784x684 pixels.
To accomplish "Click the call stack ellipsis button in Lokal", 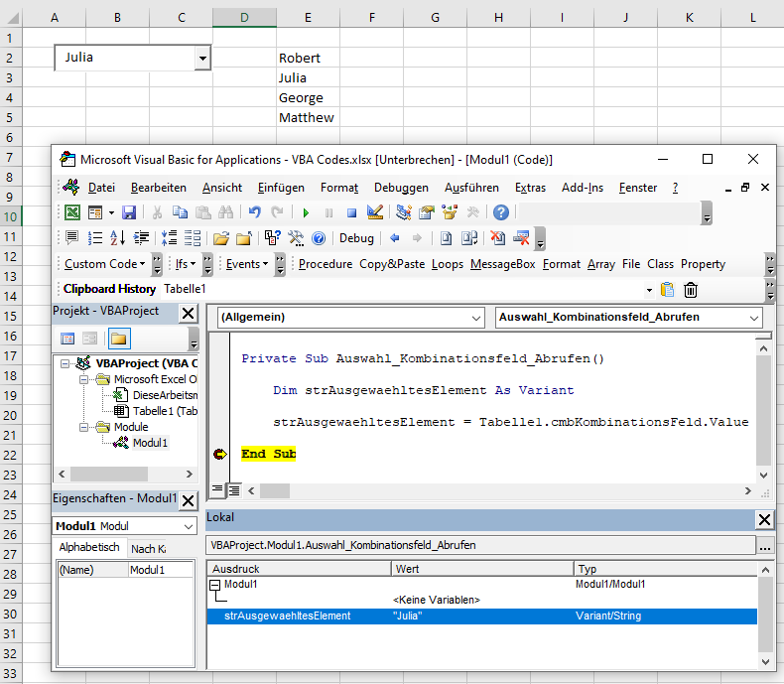I will tap(765, 545).
